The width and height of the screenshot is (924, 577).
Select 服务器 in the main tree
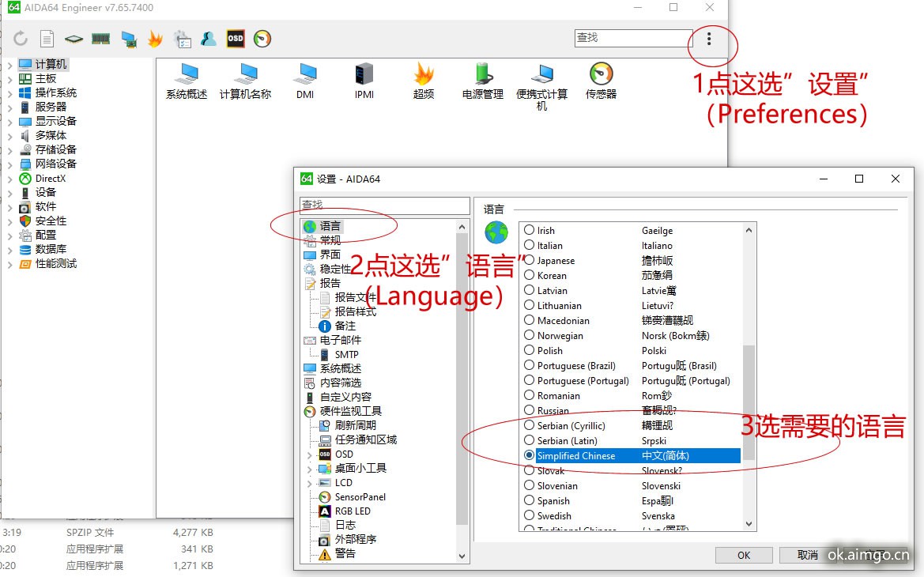51,107
